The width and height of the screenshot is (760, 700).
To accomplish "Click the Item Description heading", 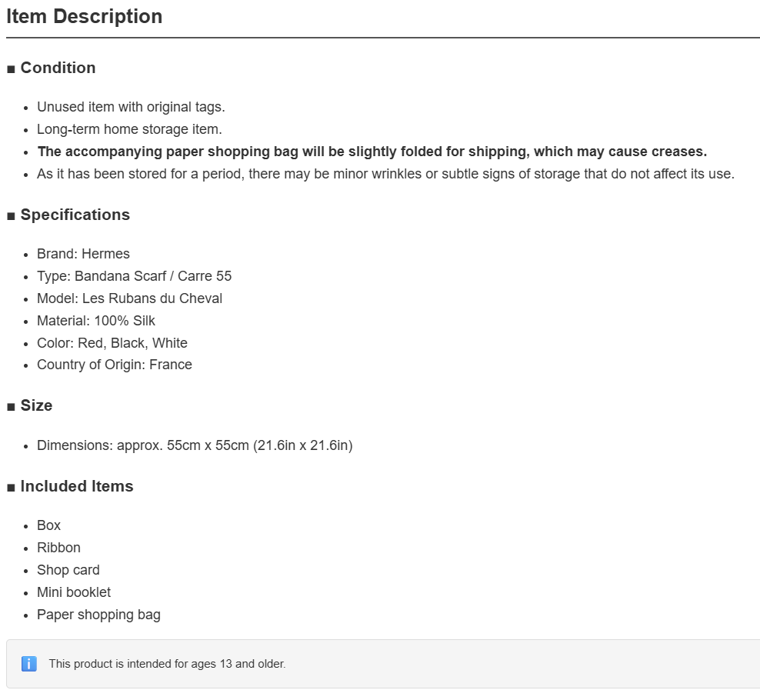I will coord(85,16).
